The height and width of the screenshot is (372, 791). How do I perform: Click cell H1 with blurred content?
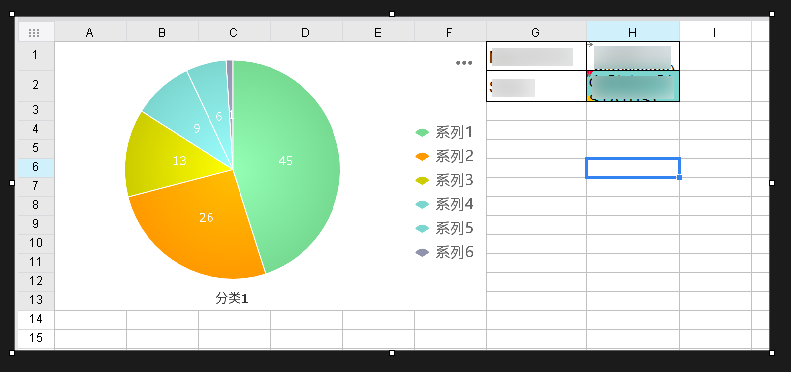[633, 56]
